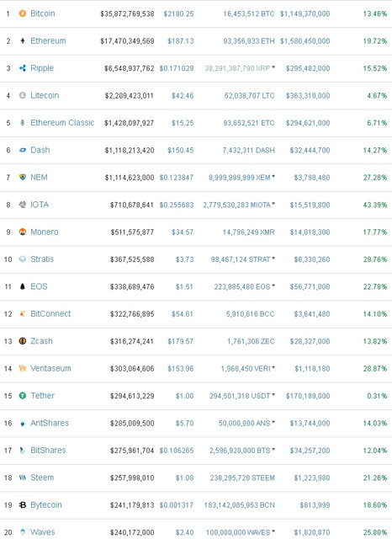Screen dimensions: 392x539
Task: Click the Veritaseum logo icon
Action: (x=23, y=368)
